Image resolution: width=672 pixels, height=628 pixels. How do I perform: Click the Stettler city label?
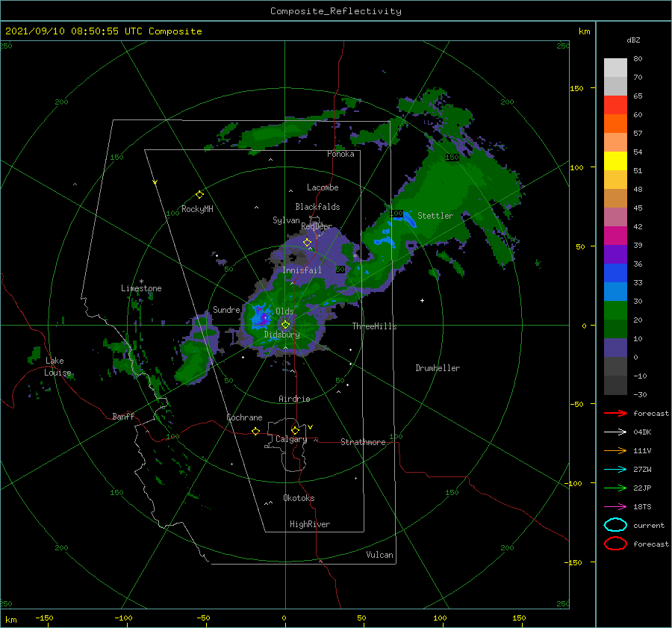coord(435,216)
